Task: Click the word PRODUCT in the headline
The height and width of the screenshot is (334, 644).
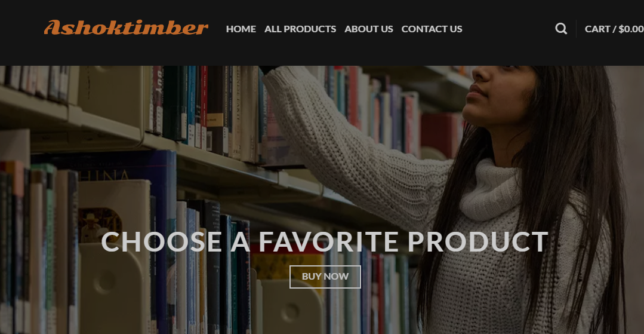Action: (477, 241)
